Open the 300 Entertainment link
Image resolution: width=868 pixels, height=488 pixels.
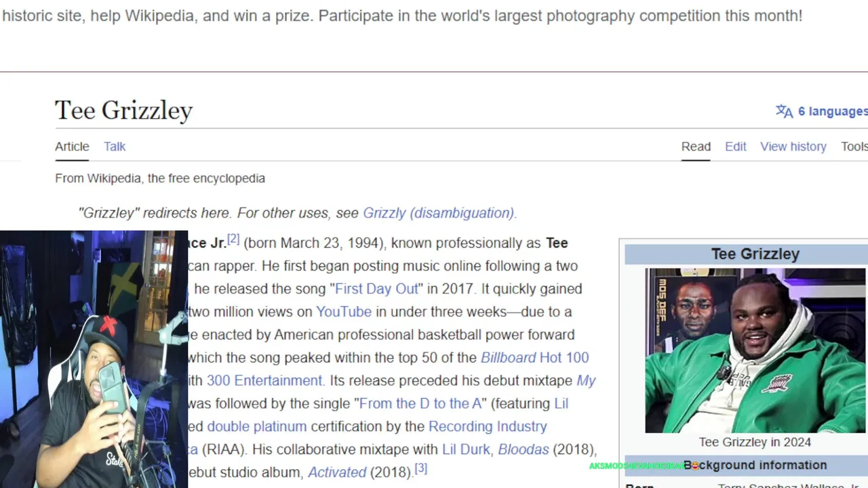tap(265, 380)
